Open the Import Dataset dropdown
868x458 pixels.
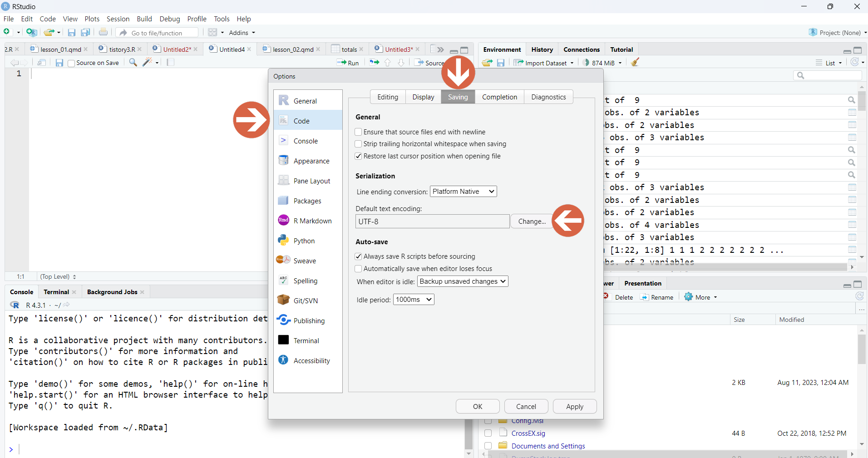(543, 63)
